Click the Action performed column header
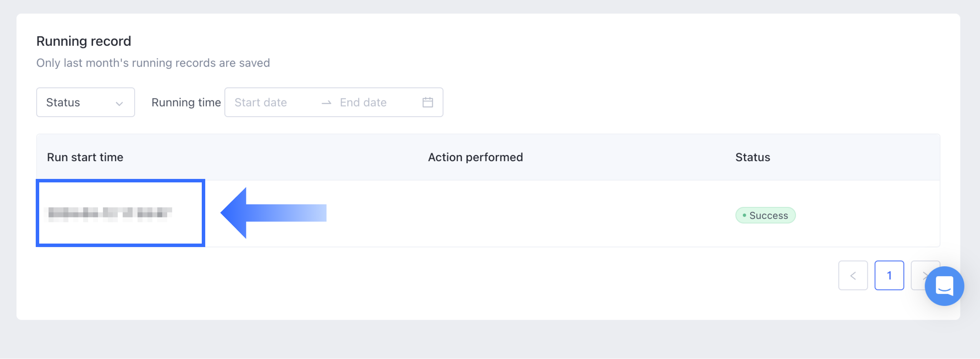 pyautogui.click(x=475, y=157)
